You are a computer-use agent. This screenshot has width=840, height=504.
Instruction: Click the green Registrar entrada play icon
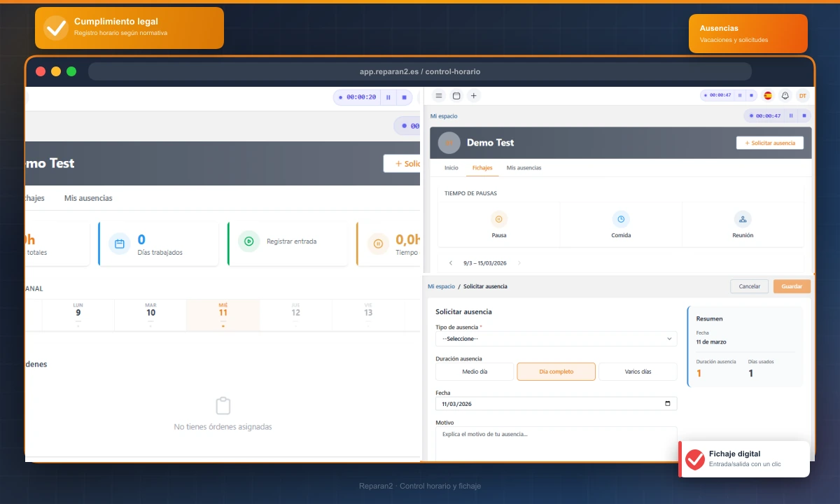coord(248,242)
